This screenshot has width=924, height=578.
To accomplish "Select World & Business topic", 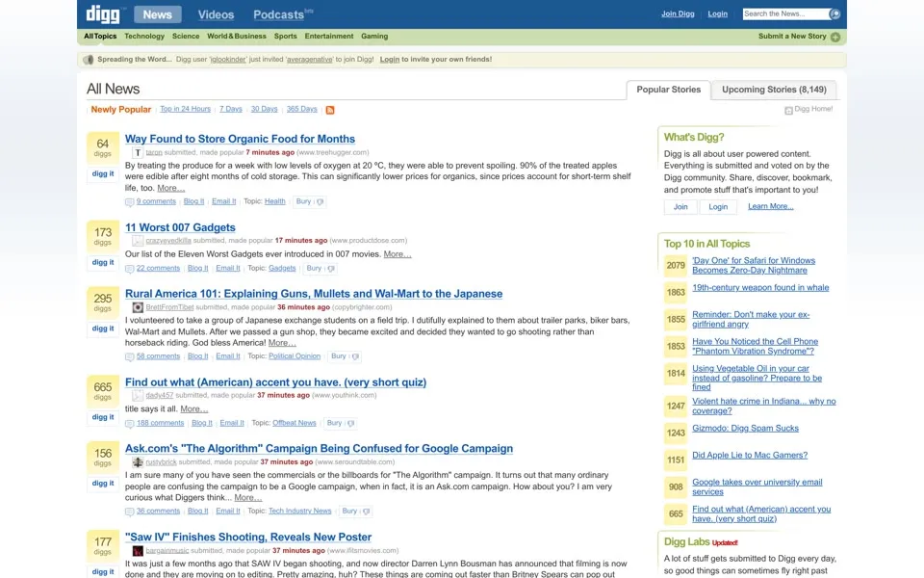I will pos(237,36).
